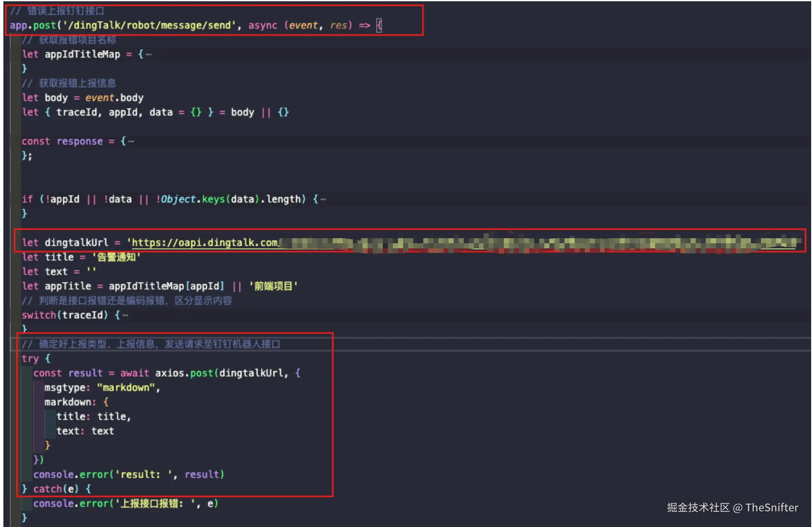The image size is (812, 527).
Task: Select the "markdown" msgtype value
Action: pyautogui.click(x=126, y=388)
